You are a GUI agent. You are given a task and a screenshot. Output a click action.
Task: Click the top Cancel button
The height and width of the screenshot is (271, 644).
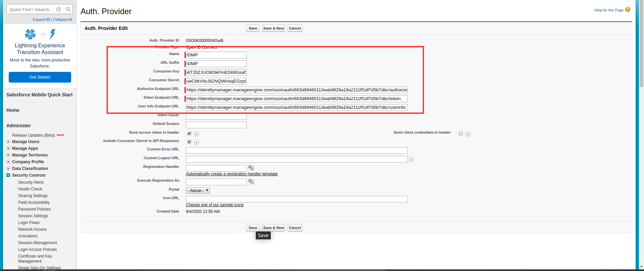[295, 28]
